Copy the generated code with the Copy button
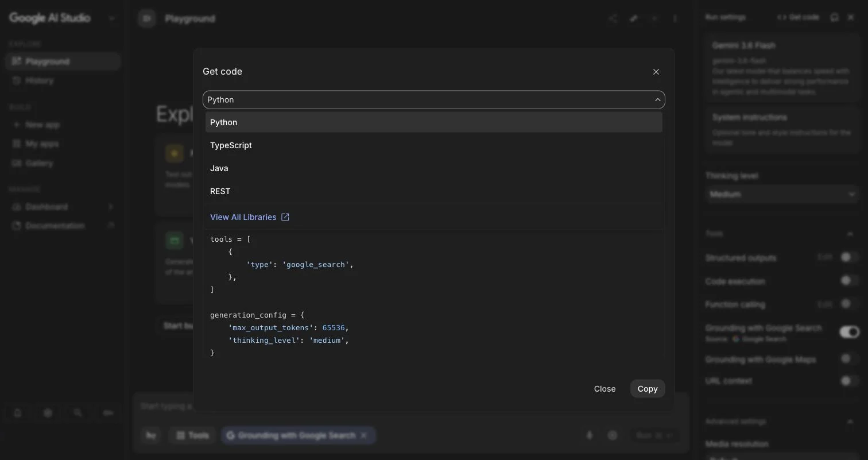The image size is (868, 460). click(x=648, y=389)
